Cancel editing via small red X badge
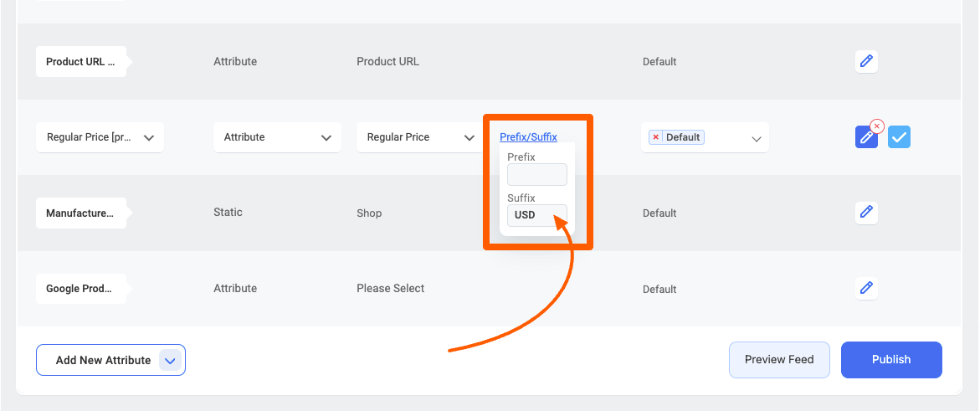Image resolution: width=980 pixels, height=411 pixels. [x=876, y=126]
